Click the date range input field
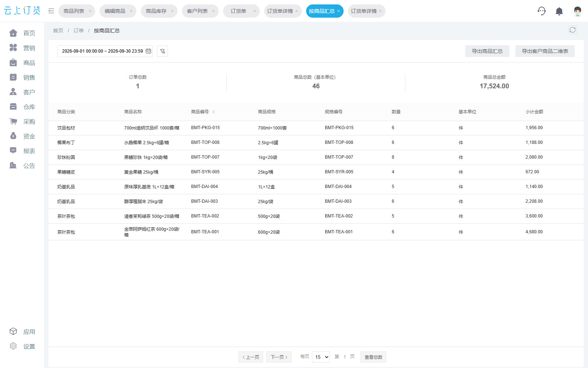Screen dimensions: 588x368 click(105, 51)
